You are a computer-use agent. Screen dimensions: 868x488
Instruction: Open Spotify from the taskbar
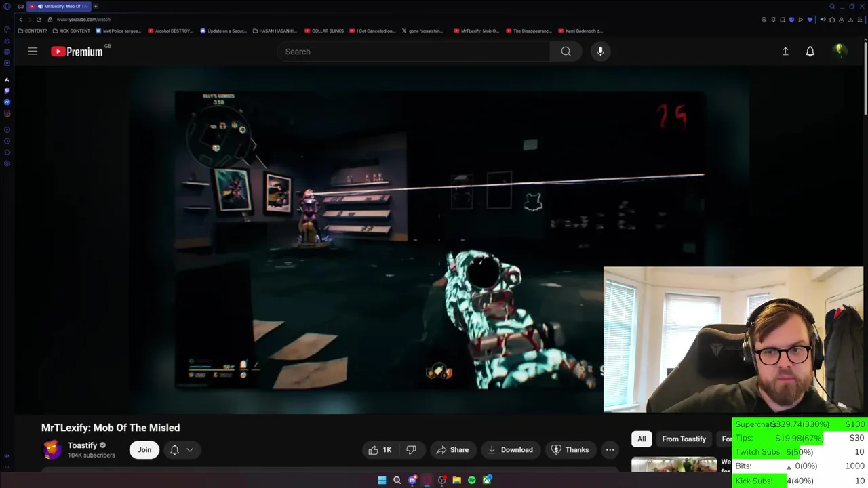coord(472,481)
